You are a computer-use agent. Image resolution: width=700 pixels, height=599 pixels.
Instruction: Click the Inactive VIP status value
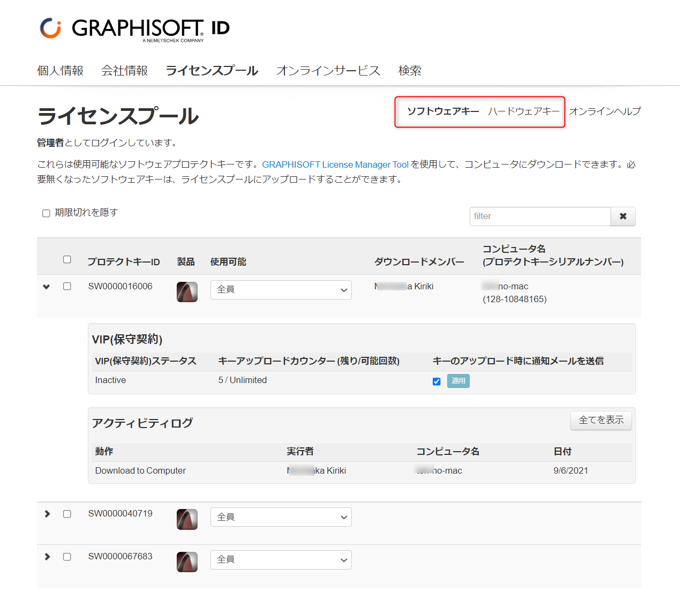[x=111, y=380]
